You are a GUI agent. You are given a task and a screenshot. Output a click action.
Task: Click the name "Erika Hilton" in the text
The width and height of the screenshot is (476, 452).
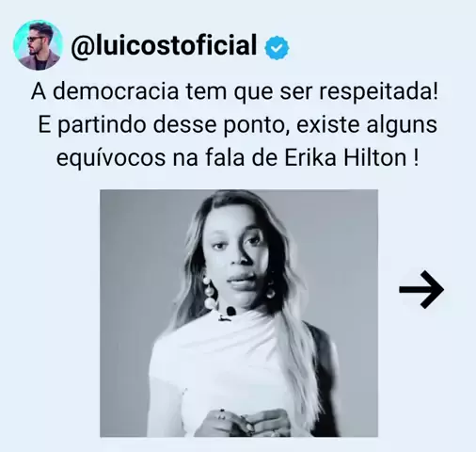tap(345, 157)
